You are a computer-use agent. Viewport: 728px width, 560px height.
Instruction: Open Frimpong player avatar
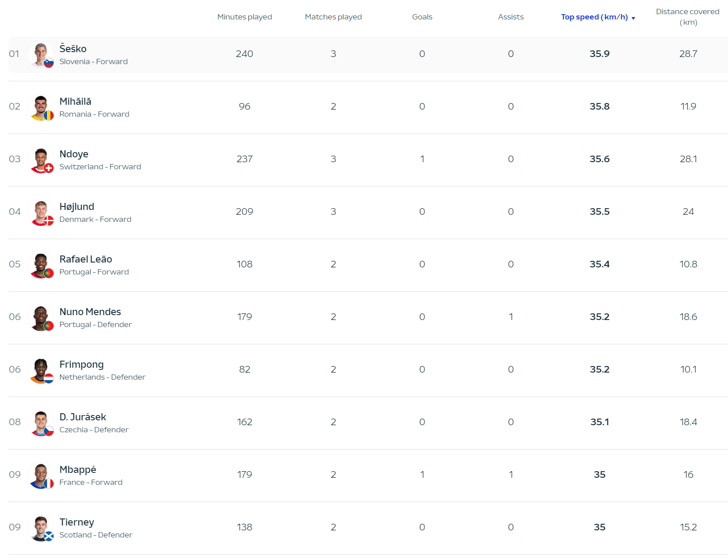(41, 370)
